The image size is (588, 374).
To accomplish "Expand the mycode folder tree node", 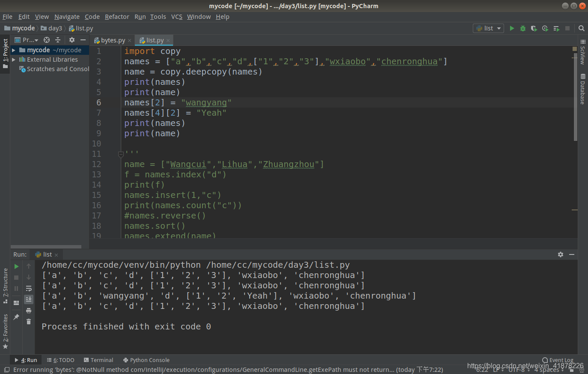I will (14, 50).
